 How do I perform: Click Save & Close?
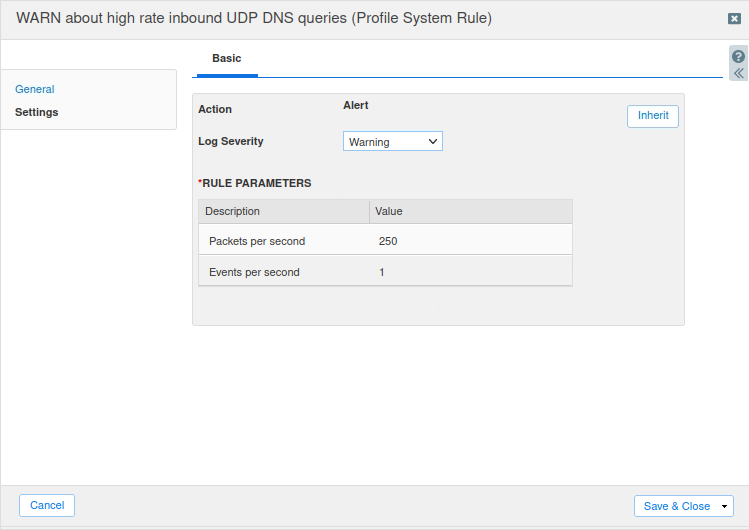pos(676,506)
